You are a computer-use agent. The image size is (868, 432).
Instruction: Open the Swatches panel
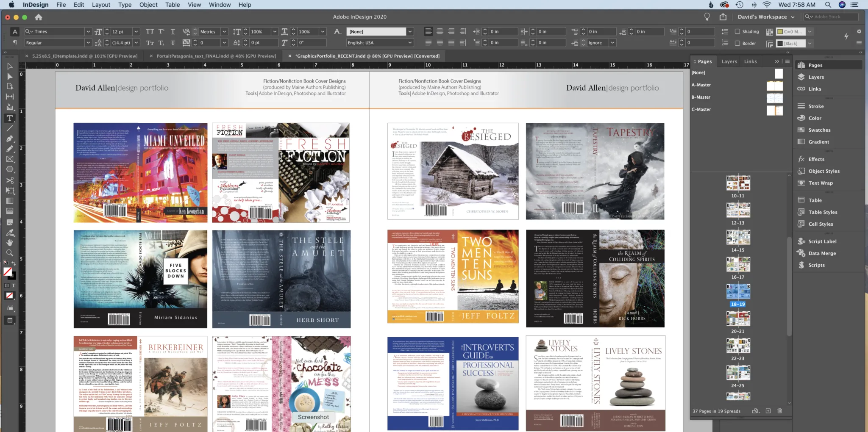(x=818, y=130)
